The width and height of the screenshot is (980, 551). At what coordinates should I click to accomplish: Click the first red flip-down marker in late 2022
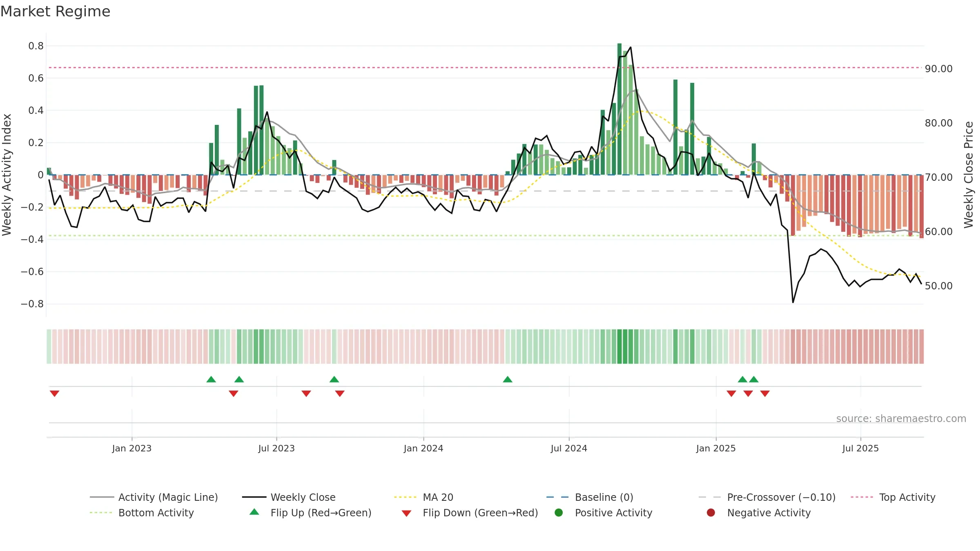click(54, 393)
